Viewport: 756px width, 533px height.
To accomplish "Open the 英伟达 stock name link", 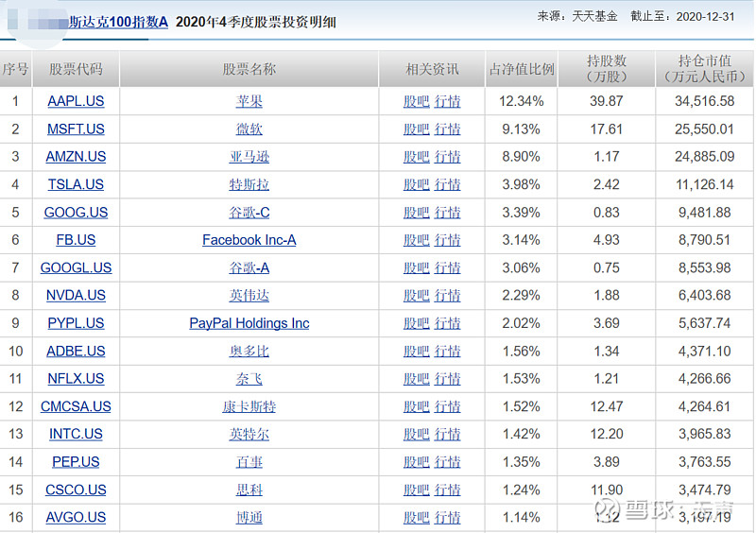I will pyautogui.click(x=249, y=296).
